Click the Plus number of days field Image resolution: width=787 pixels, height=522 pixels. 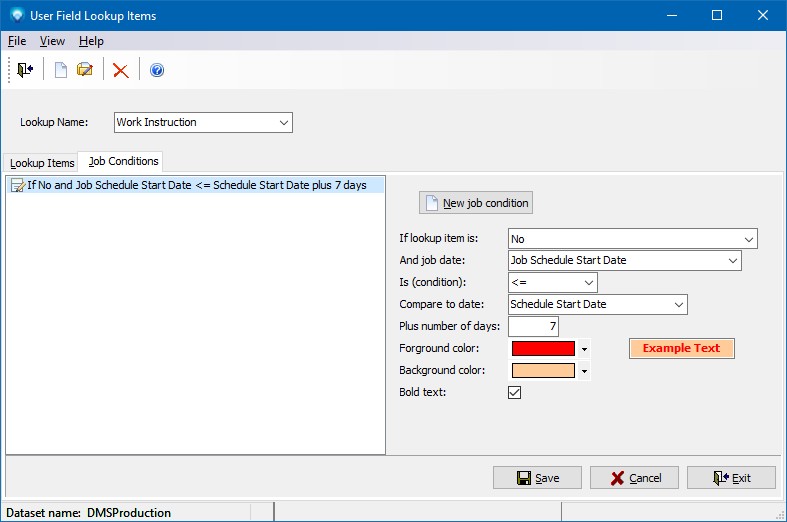click(x=533, y=327)
